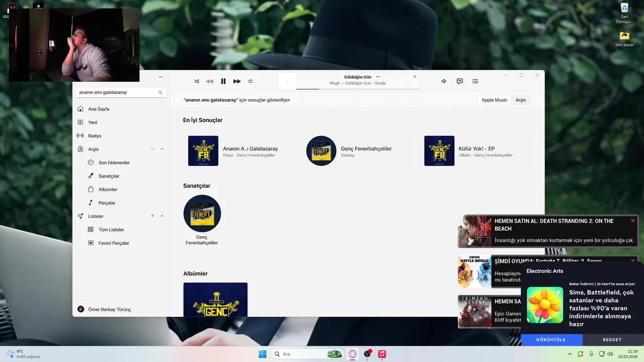This screenshot has width=644, height=362.
Task: Open the Crimson Desert notification thumbnail
Action: pyautogui.click(x=474, y=312)
